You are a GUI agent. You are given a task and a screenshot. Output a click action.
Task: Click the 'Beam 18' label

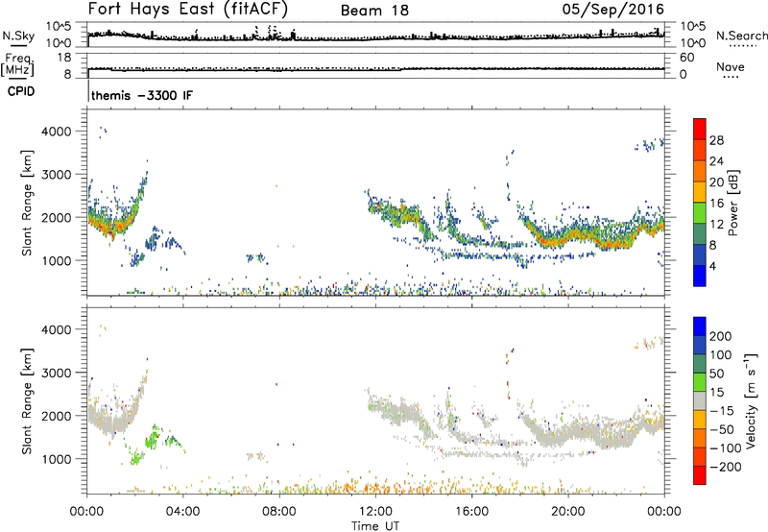point(374,11)
